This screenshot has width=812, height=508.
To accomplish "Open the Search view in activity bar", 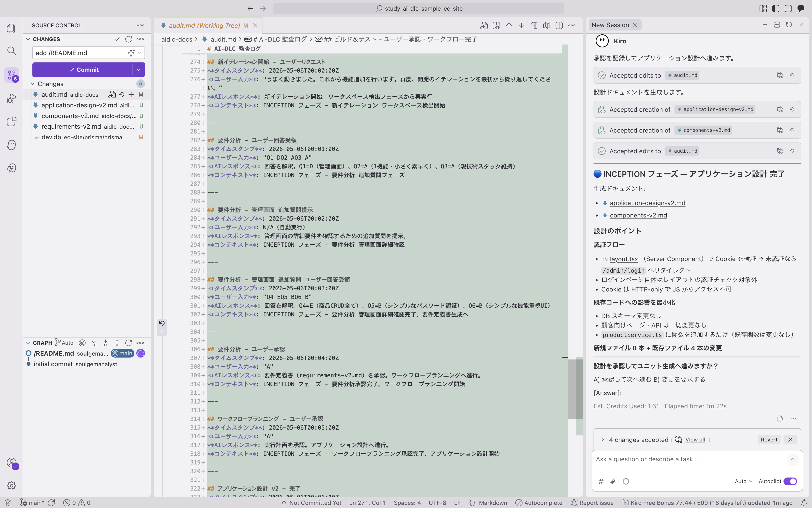I will tap(11, 51).
